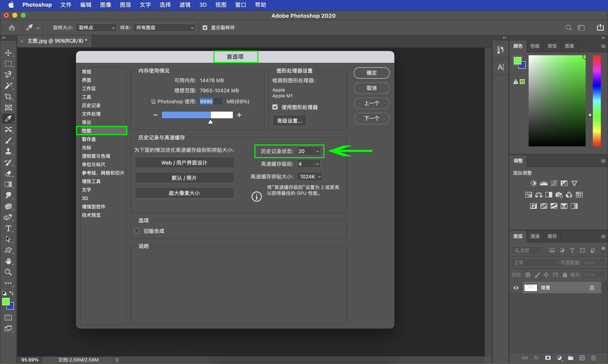This screenshot has width=608, height=364.
Task: Click the Home icon in options bar
Action: coord(12,28)
